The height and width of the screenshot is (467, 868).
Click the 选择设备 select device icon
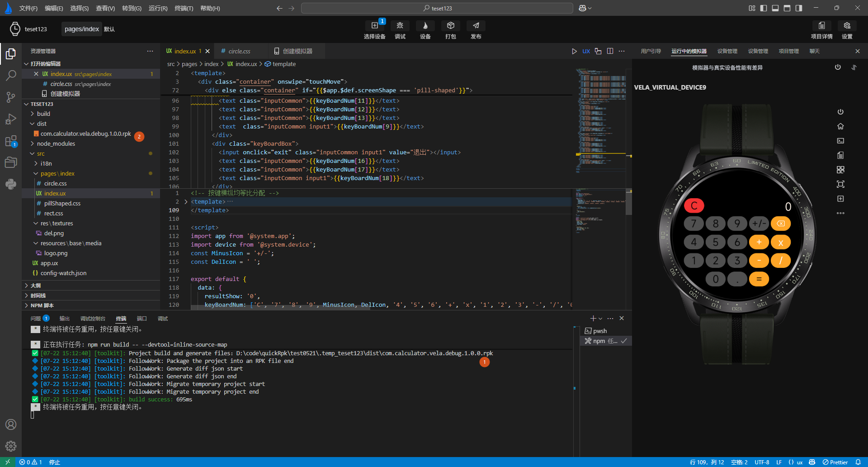tap(375, 26)
